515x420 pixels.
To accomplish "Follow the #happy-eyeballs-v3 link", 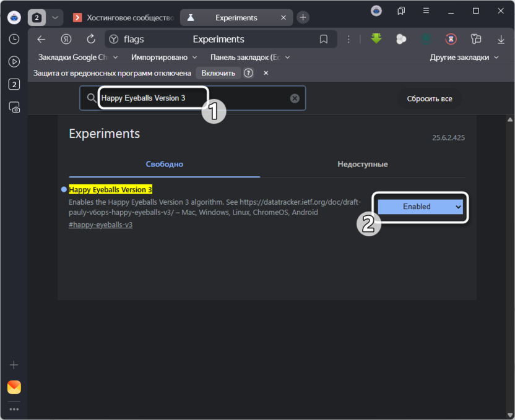I will coord(100,225).
